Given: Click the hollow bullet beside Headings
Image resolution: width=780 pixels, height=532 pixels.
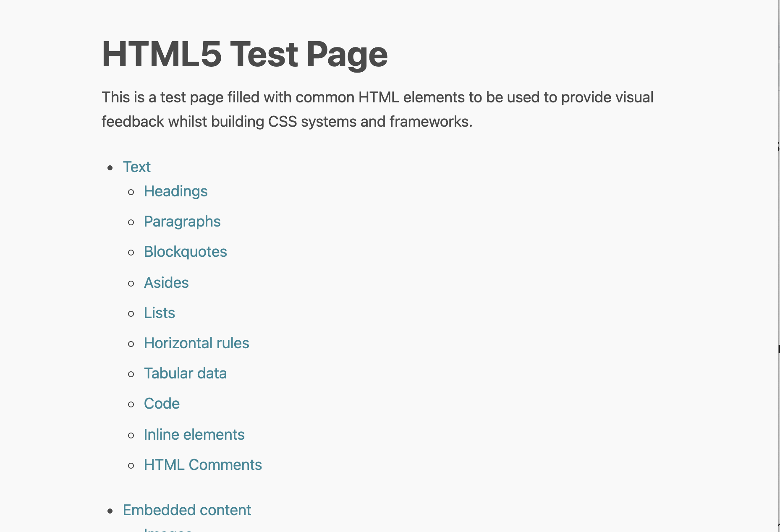Looking at the screenshot, I should coord(131,192).
